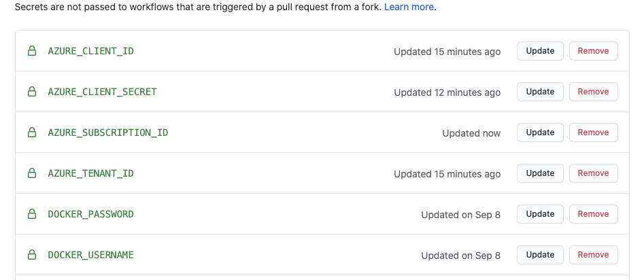Screen dimensions: 644x280
Task: Click lock icon beside DOCKER_PASSWORD
Action: click(x=31, y=214)
